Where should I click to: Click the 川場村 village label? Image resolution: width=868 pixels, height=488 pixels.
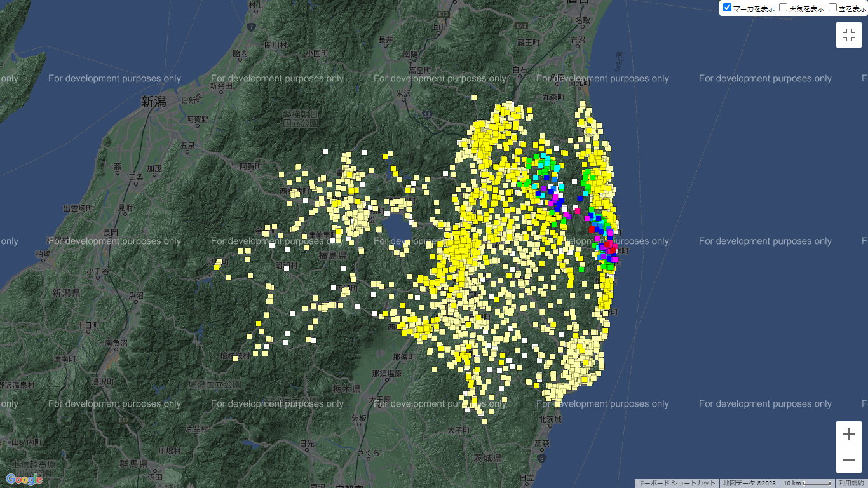(x=170, y=451)
